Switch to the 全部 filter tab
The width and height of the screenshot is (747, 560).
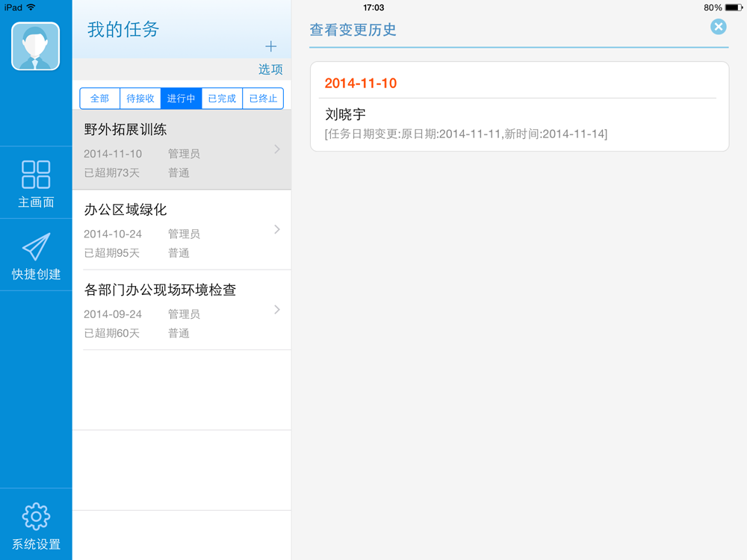(99, 98)
